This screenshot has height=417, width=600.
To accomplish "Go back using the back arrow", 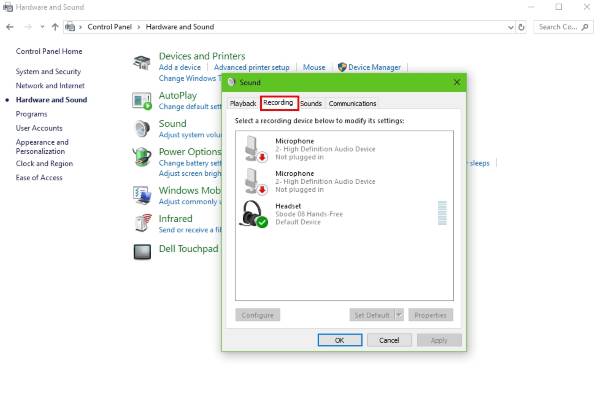I will coord(10,27).
